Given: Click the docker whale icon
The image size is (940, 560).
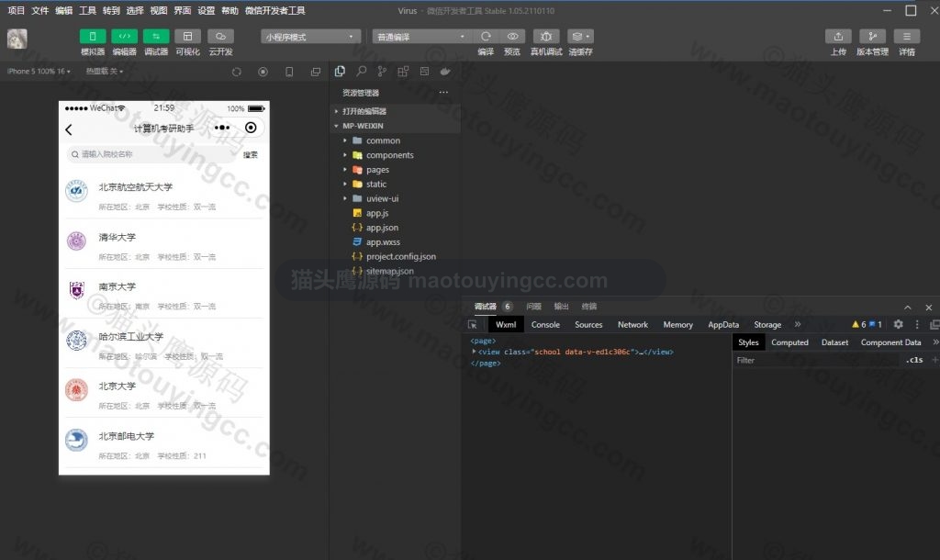Looking at the screenshot, I should click(x=445, y=72).
